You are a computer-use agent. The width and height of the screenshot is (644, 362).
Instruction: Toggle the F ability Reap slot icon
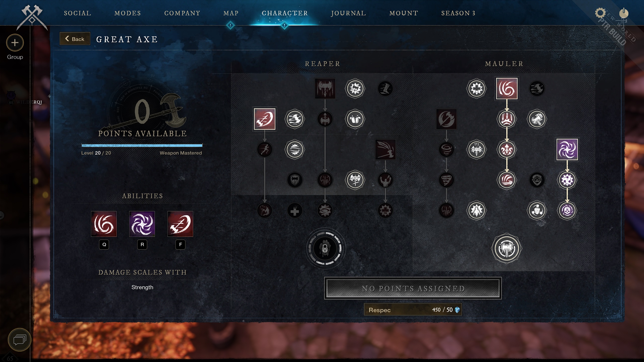click(x=180, y=224)
